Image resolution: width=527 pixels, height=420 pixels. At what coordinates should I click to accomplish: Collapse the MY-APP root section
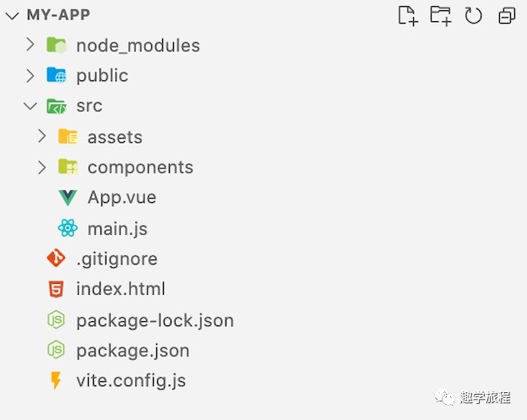coord(12,15)
